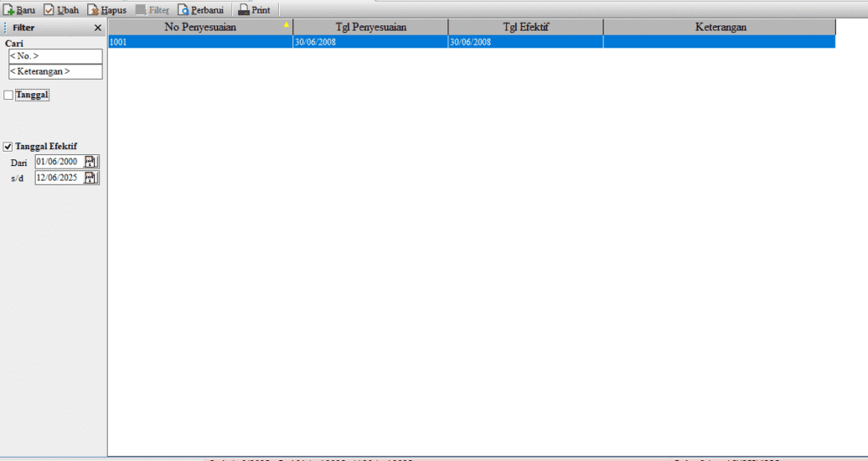The width and height of the screenshot is (868, 461).
Task: Click the < No. > search field
Action: (54, 56)
